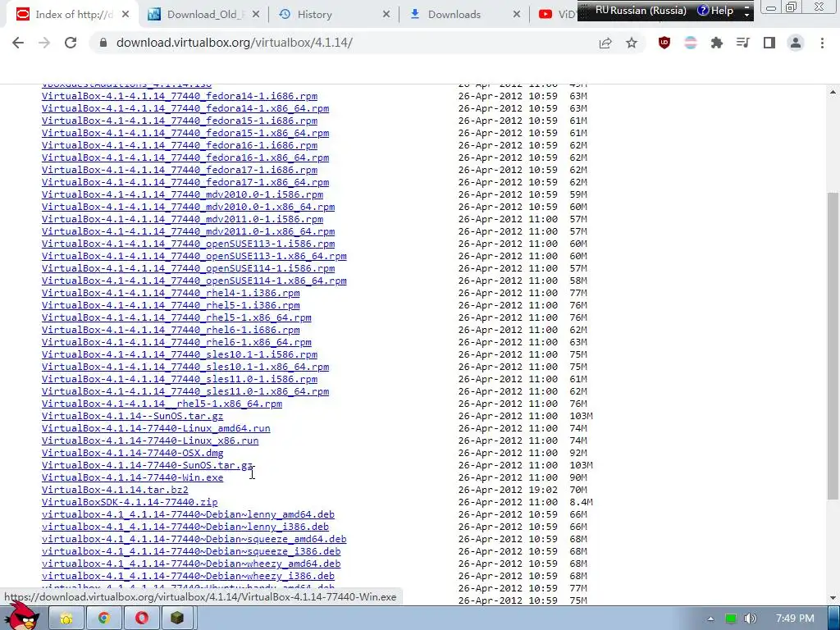The height and width of the screenshot is (630, 840).
Task: Switch to the Downloads tab
Action: (x=464, y=15)
